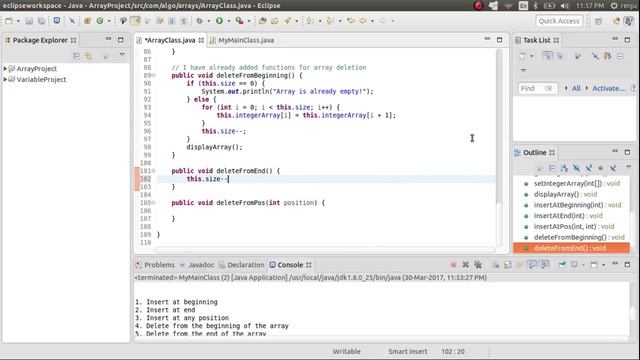Toggle Hide Non-Public Members in Outline toolbar

600,168
